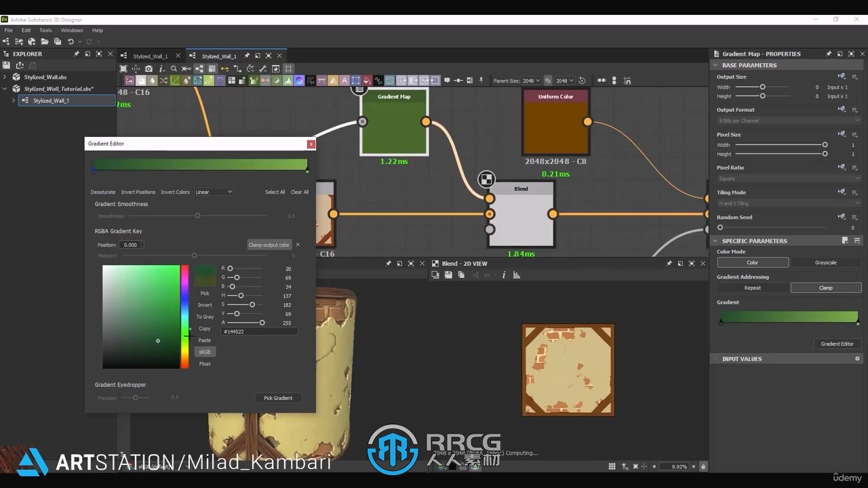Click the open folder icon in main toolbar
The image size is (868, 488).
[44, 41]
